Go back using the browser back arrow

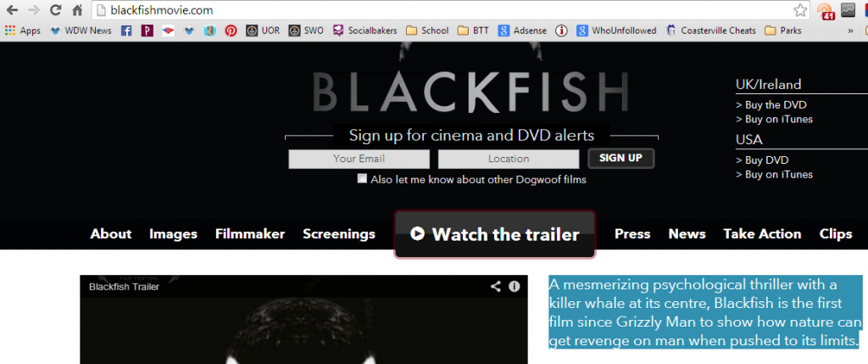pos(12,10)
